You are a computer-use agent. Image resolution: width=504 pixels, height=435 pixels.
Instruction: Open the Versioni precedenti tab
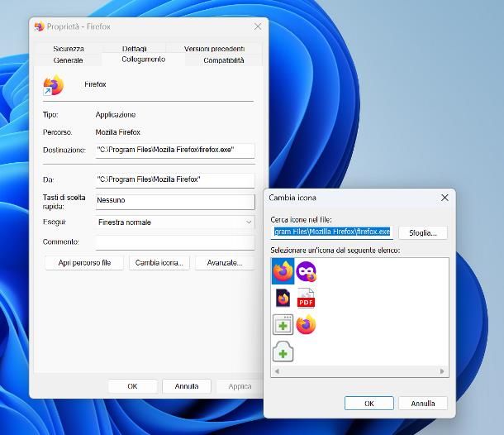[x=214, y=49]
